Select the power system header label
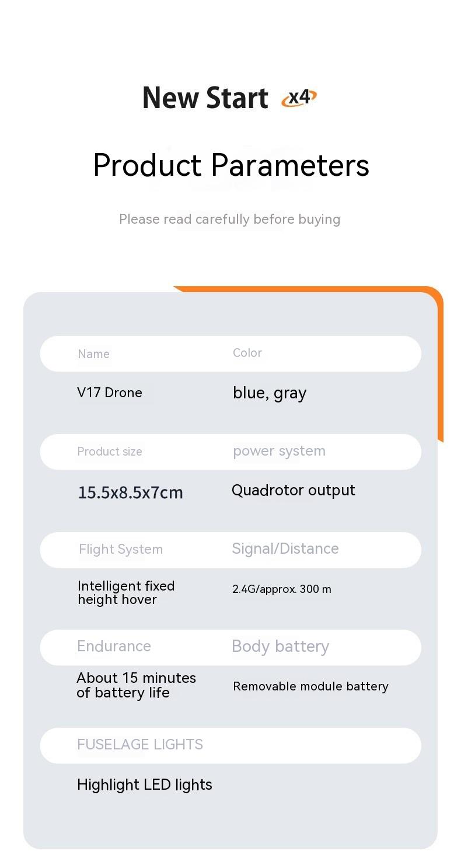 tap(279, 451)
